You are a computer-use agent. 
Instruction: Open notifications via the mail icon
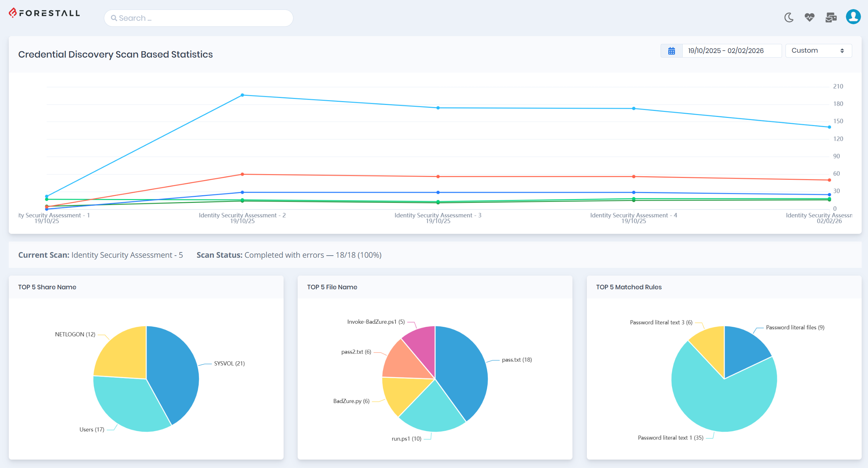831,18
